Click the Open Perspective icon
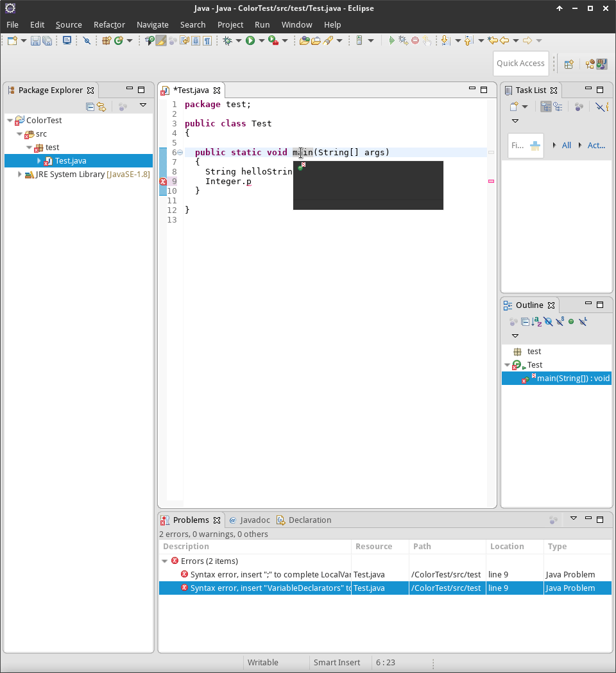616x673 pixels. click(569, 64)
